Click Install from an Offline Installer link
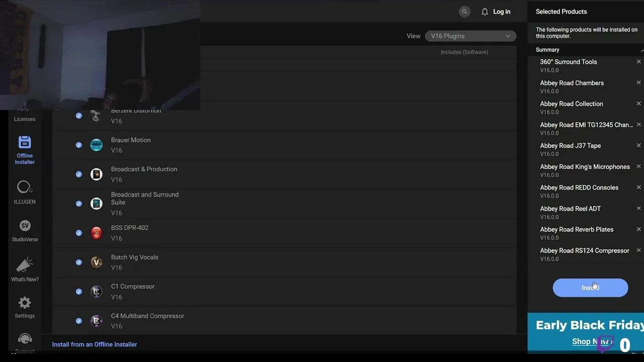Viewport: 644px width, 362px height. 95,344
